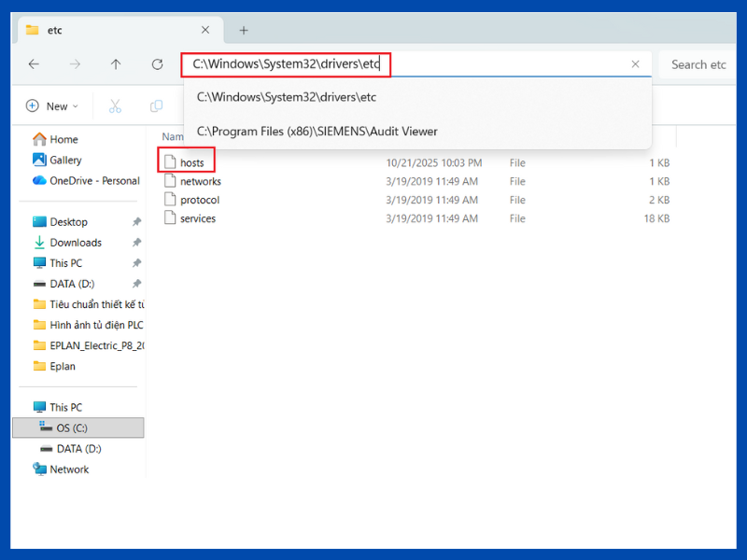Select the SIEMENS Audit Viewer path suggestion
Image resolution: width=747 pixels, height=560 pixels.
(x=317, y=132)
